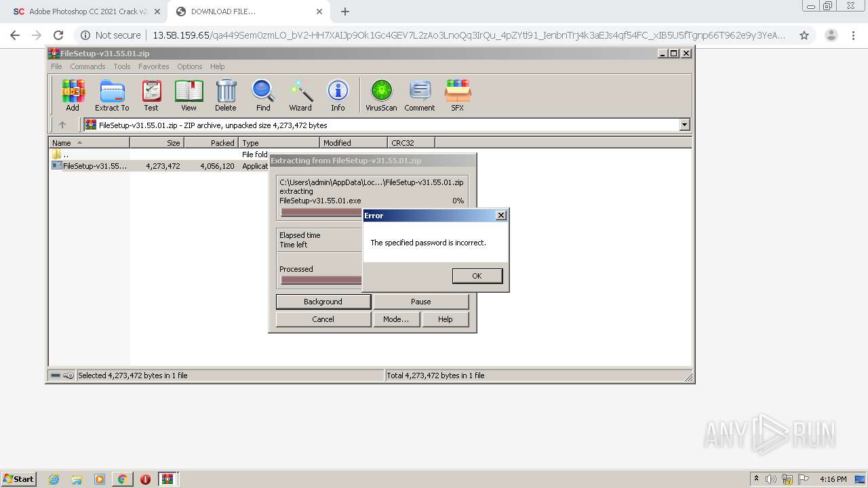Bookmark this page with the star
Viewport: 868px width, 488px height.
[804, 35]
